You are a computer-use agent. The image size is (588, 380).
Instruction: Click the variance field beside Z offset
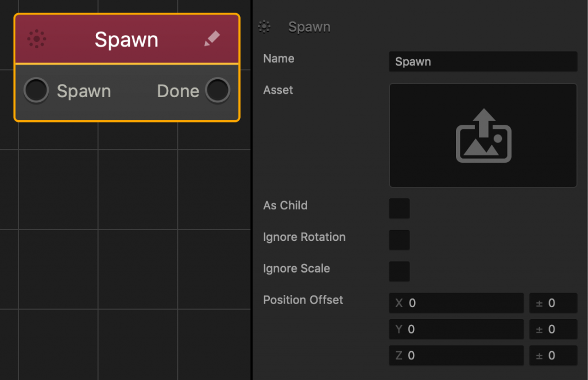tap(553, 355)
